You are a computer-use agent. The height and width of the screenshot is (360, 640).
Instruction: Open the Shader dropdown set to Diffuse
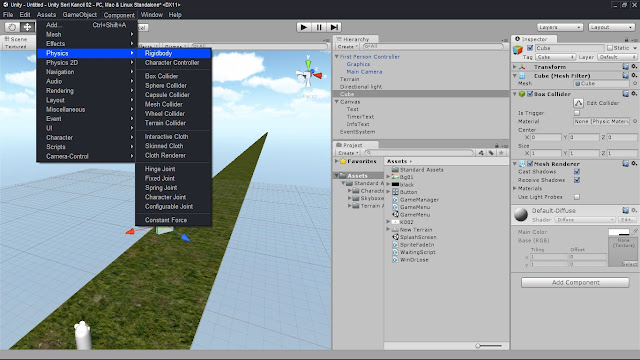585,220
